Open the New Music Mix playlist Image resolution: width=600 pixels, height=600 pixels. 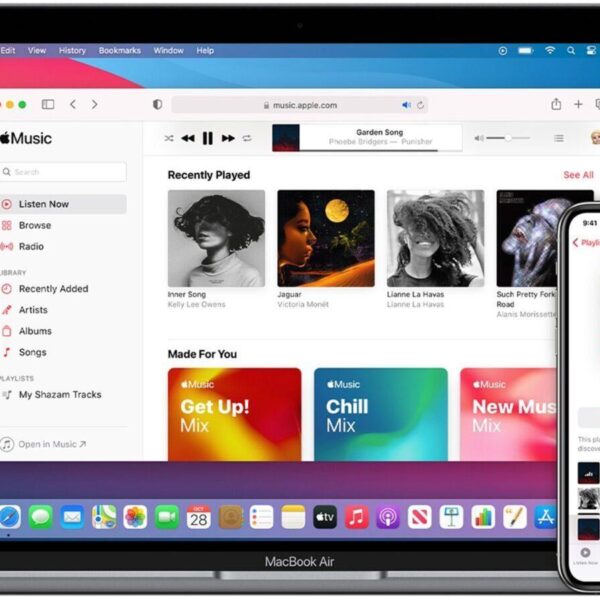pos(508,414)
